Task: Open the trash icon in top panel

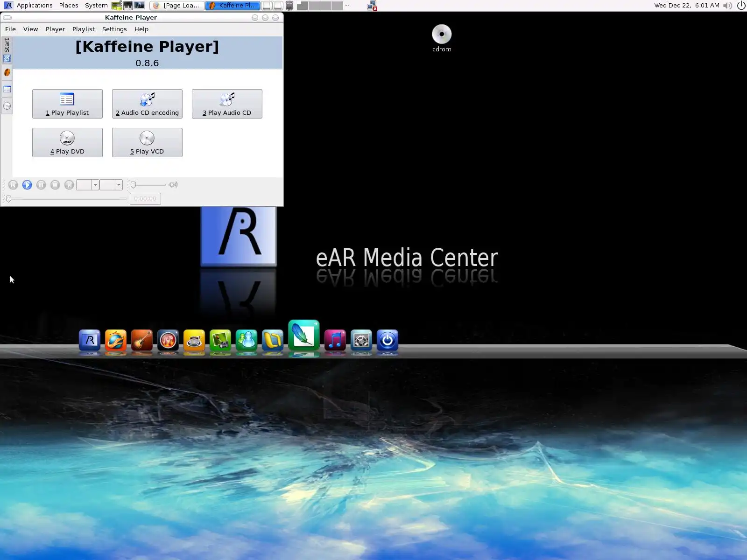Action: pos(289,6)
